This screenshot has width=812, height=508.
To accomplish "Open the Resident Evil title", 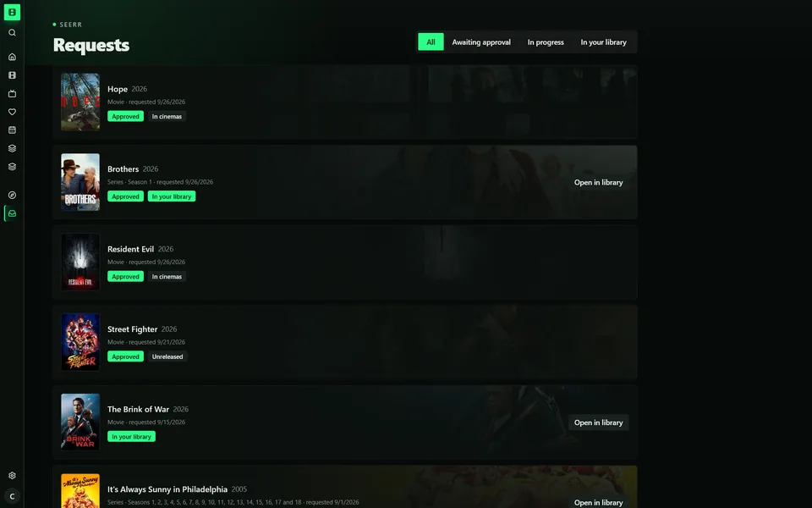I will [x=130, y=249].
